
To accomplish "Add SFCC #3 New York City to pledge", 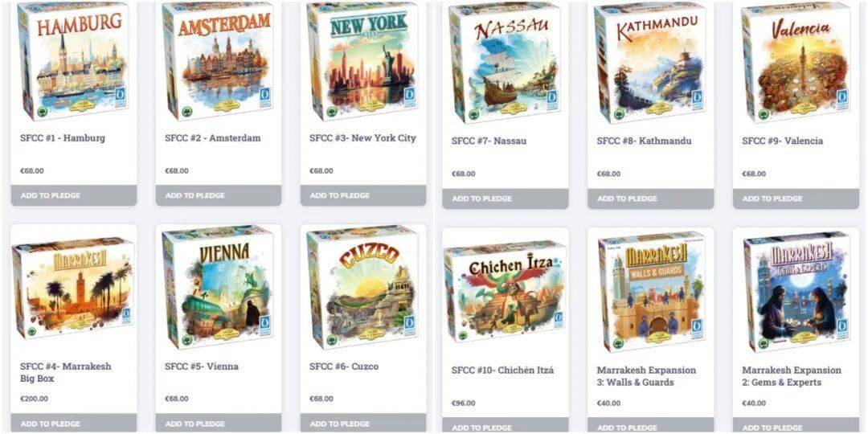I will pos(363,195).
